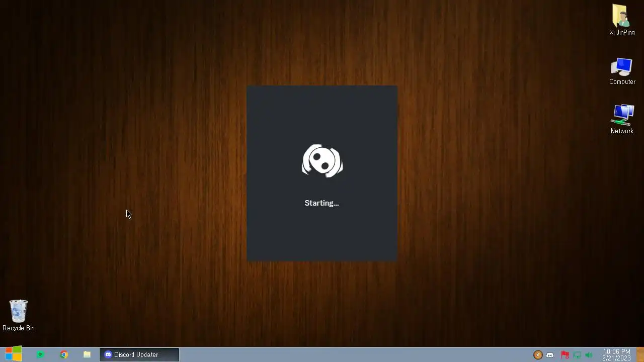Open the Windows Start menu

pos(14,354)
